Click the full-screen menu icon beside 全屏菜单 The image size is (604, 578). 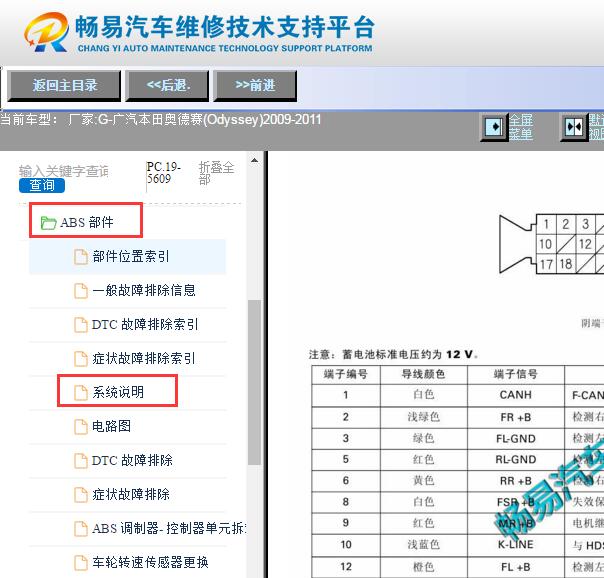(x=494, y=127)
